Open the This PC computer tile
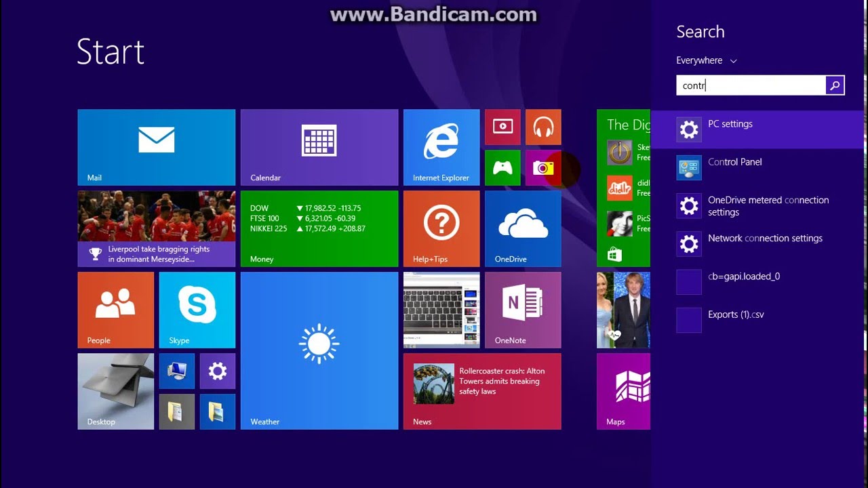 (176, 371)
